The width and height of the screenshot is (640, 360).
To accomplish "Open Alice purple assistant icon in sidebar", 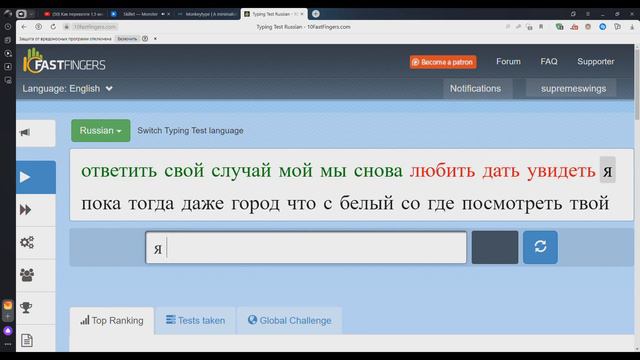I will pos(8,331).
